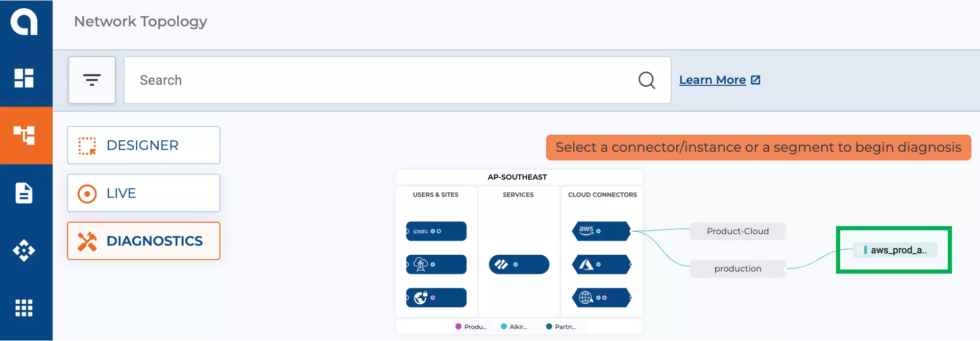
Task: Select the AWS cloud connector
Action: [x=601, y=231]
